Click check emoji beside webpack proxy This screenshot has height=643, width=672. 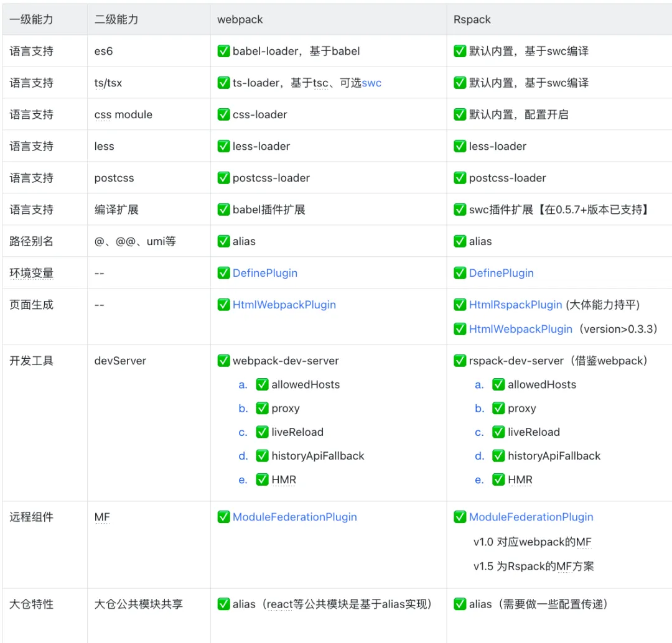(263, 408)
